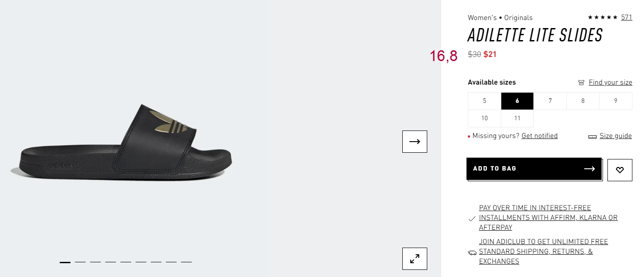Pick size 10
This screenshot has height=277, width=644.
click(x=484, y=118)
